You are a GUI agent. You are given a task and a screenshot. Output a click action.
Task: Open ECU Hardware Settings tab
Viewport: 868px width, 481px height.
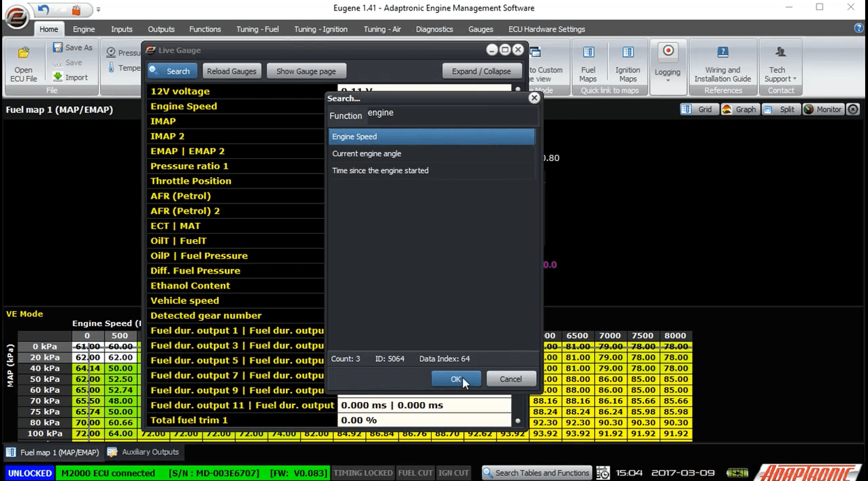pyautogui.click(x=547, y=29)
